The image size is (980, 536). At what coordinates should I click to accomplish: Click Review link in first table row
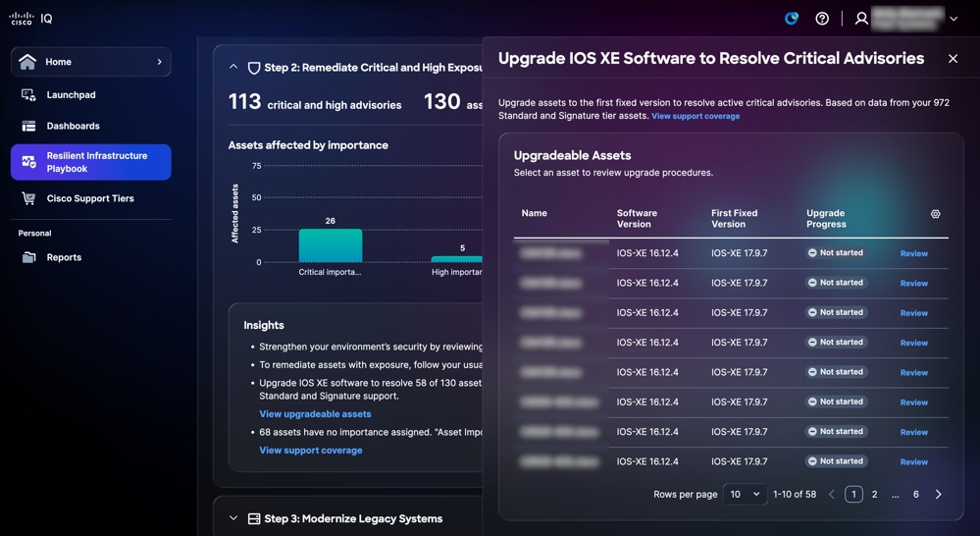point(913,254)
